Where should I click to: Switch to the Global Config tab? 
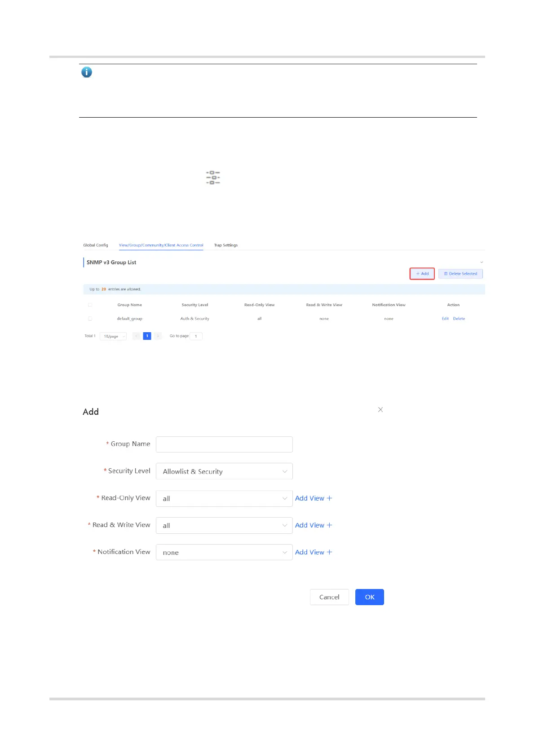pyautogui.click(x=96, y=245)
